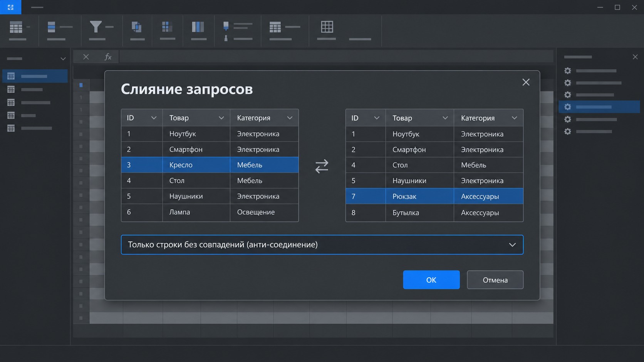Select the Лампа cell in left table
644x362 pixels.
point(196,212)
